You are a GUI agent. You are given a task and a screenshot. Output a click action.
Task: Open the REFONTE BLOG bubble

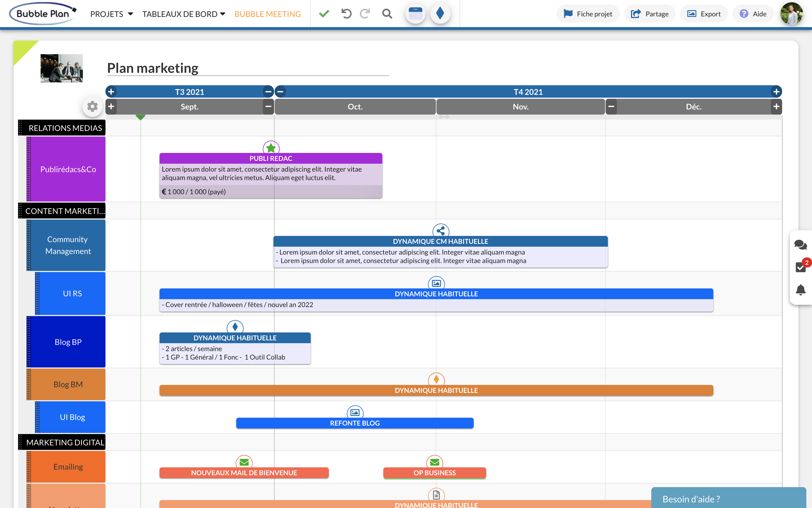point(355,423)
